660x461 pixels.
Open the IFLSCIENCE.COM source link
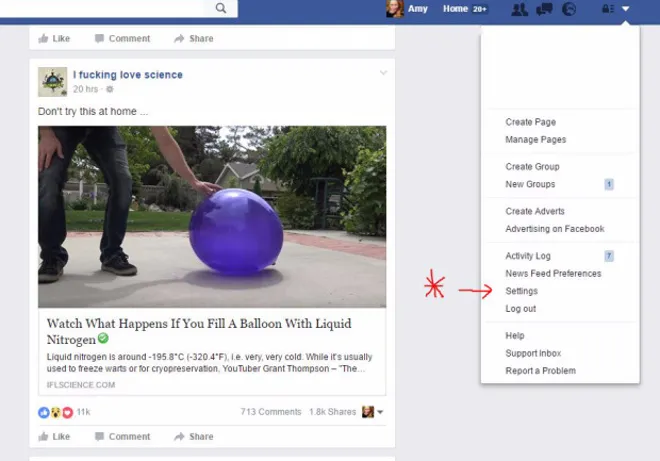coord(81,385)
